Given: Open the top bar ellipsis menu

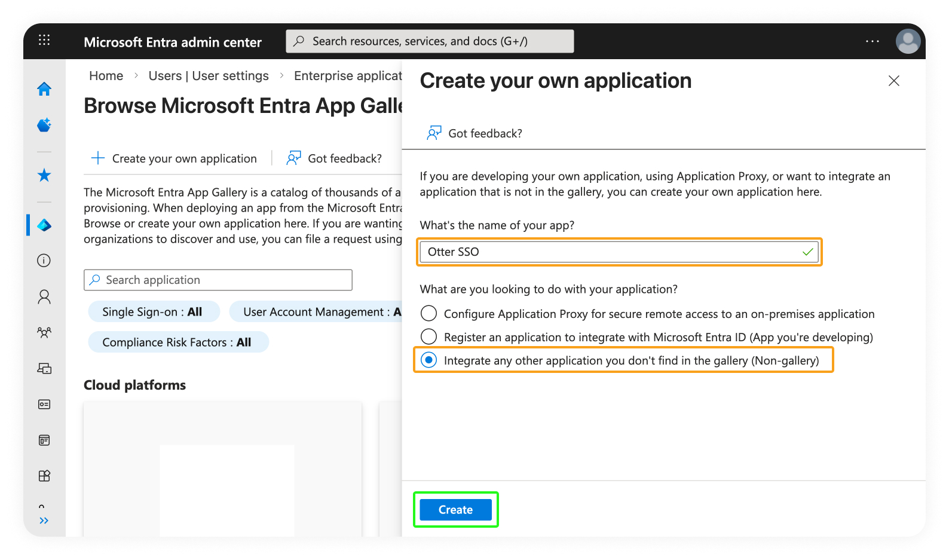Looking at the screenshot, I should click(x=872, y=41).
